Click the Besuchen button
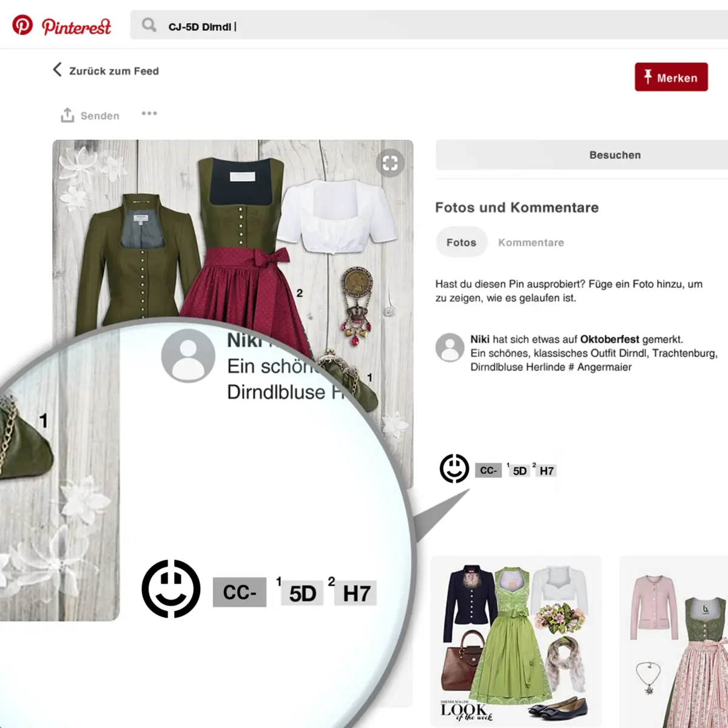 [582, 155]
